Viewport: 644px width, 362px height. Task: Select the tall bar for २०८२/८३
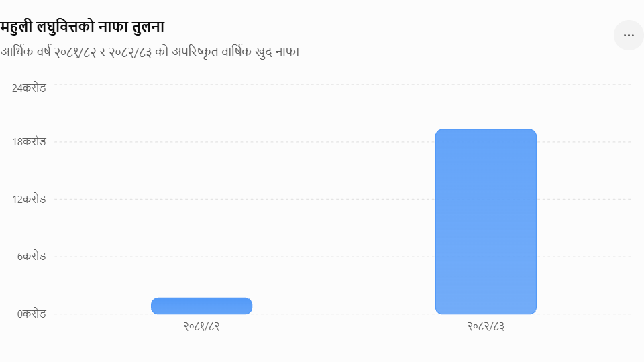point(486,222)
